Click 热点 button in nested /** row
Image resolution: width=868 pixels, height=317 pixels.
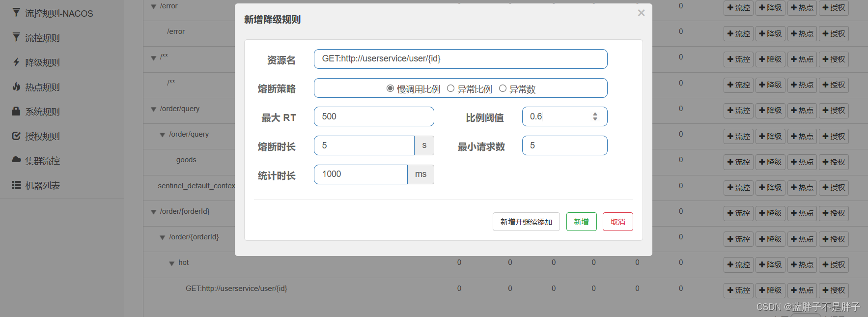pyautogui.click(x=802, y=85)
